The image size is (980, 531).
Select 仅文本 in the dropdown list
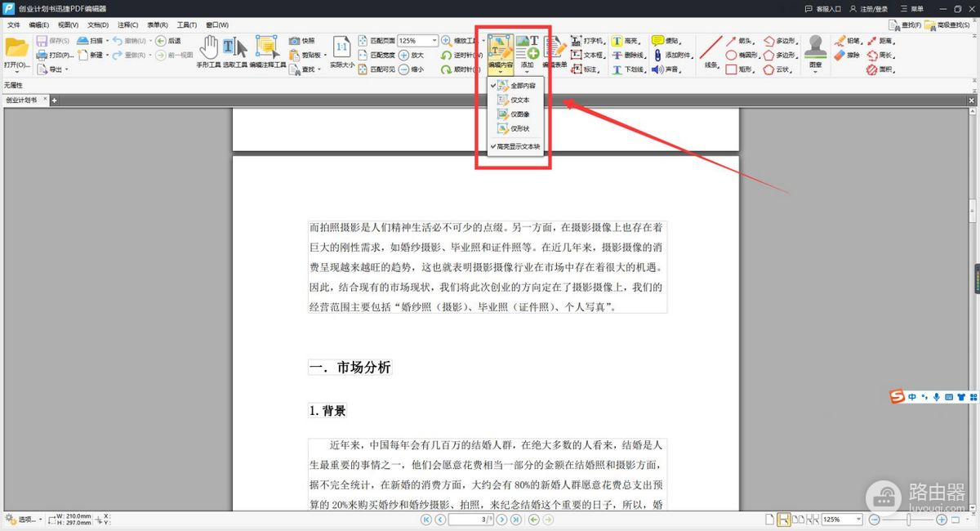point(519,100)
